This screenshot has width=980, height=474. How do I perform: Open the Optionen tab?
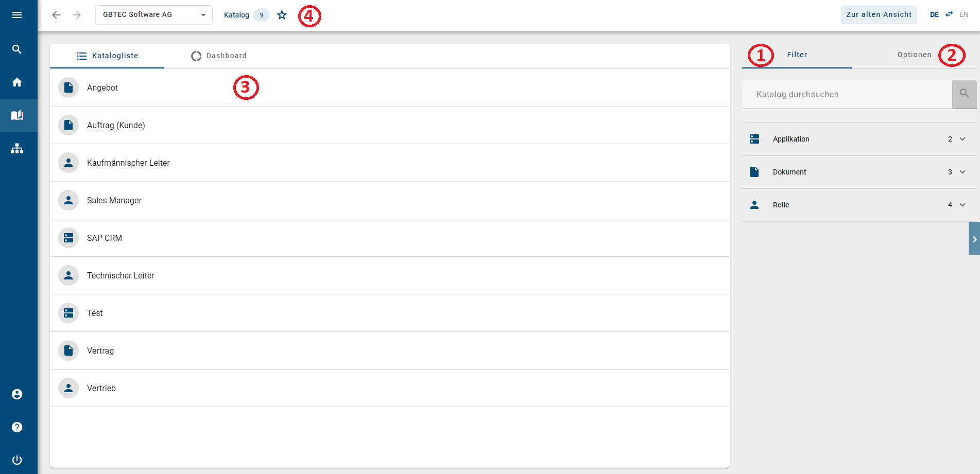click(914, 55)
